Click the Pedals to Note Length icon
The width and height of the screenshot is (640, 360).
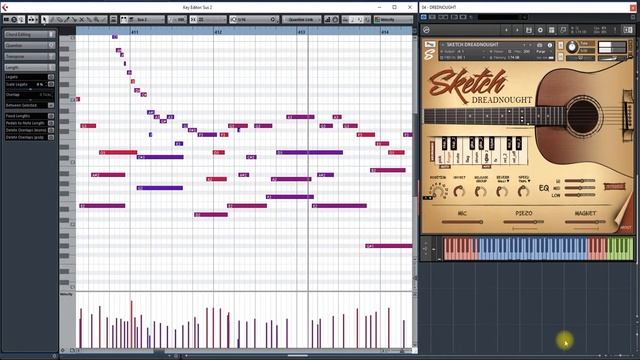point(51,123)
